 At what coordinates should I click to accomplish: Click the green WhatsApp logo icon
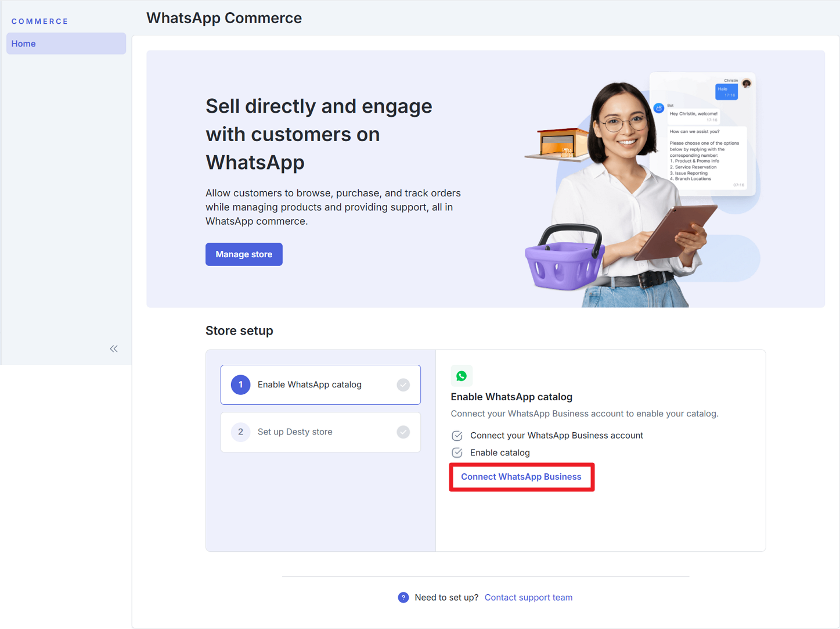click(x=462, y=376)
